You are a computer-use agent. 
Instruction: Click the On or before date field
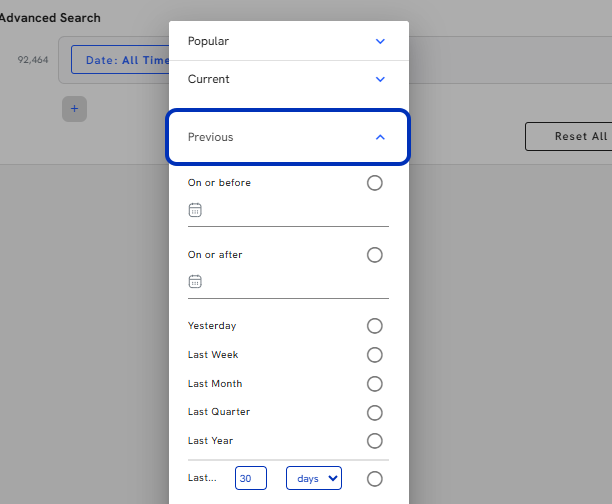(x=288, y=211)
